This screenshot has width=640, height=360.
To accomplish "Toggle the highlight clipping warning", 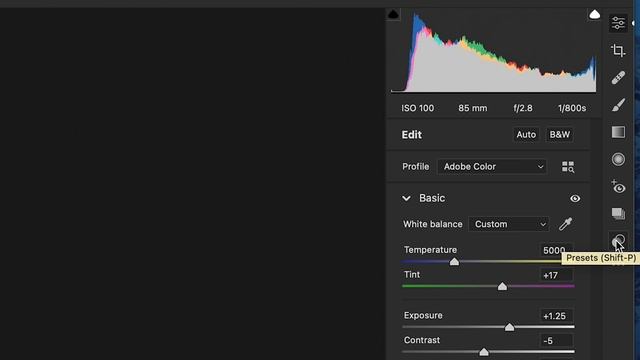I will click(594, 15).
